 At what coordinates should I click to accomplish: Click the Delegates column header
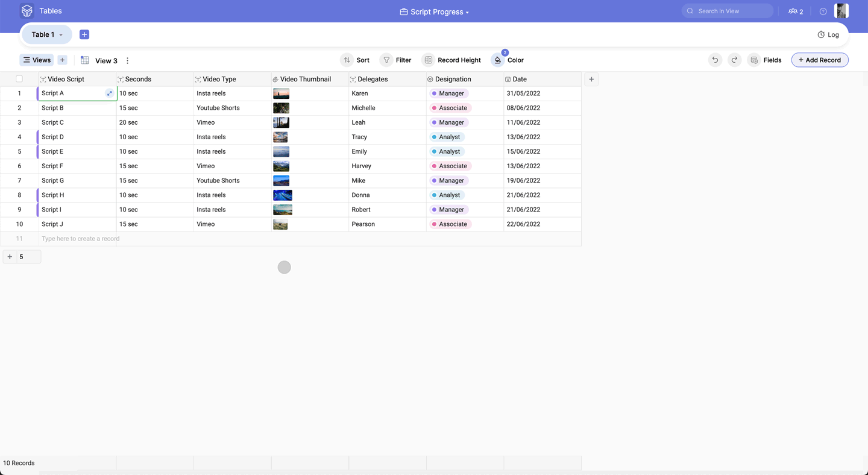[388, 79]
